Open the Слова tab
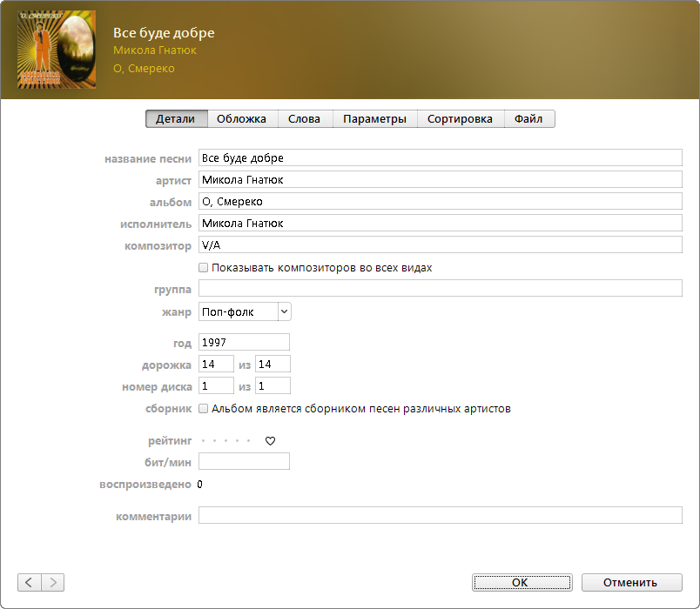700x609 pixels. 305,119
